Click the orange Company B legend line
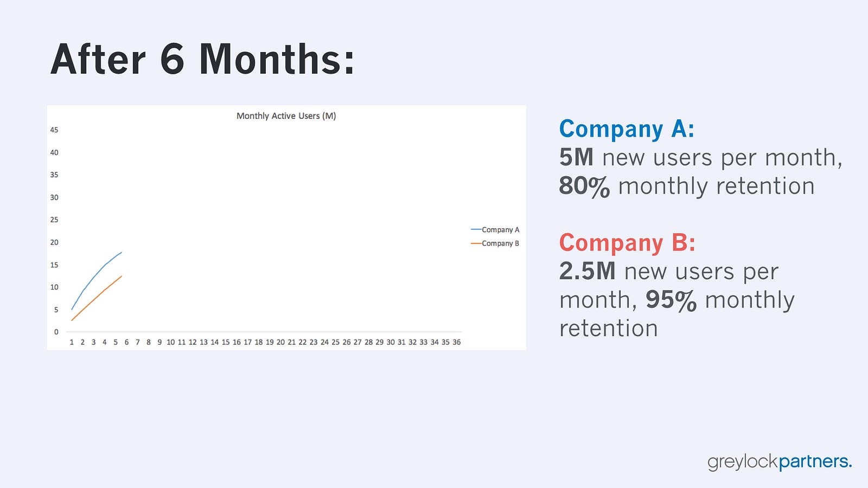The width and height of the screenshot is (868, 488). pyautogui.click(x=476, y=243)
